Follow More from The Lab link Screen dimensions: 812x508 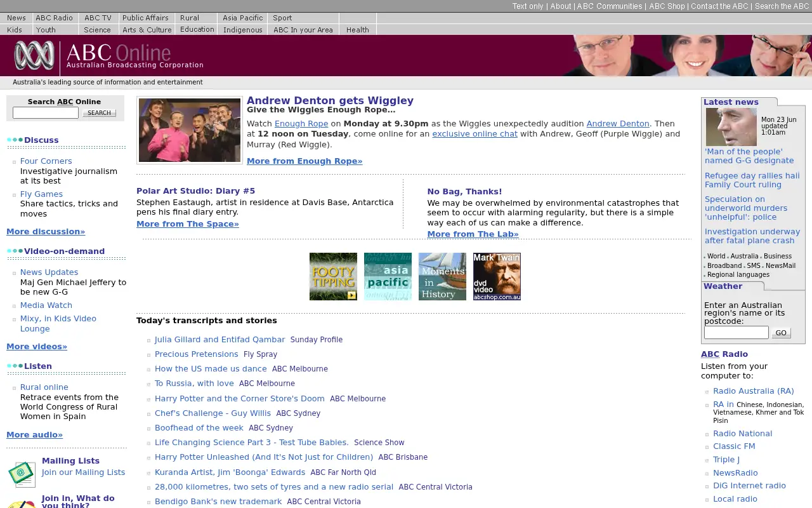tap(473, 234)
